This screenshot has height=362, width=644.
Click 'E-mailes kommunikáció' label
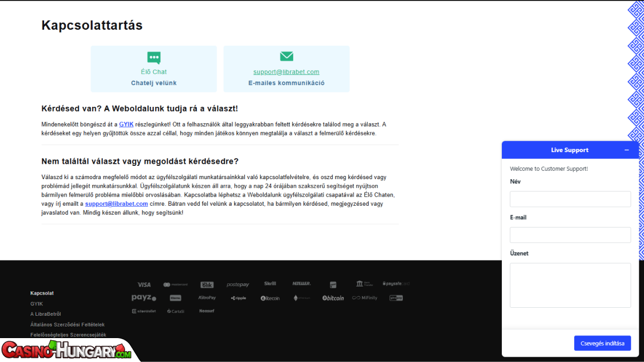[x=286, y=83]
